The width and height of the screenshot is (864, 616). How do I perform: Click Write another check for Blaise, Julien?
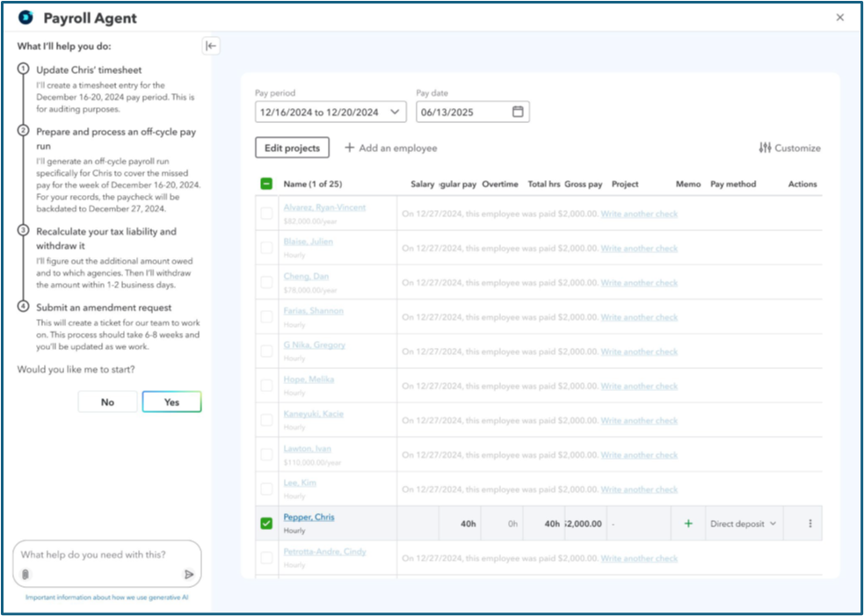coord(639,249)
